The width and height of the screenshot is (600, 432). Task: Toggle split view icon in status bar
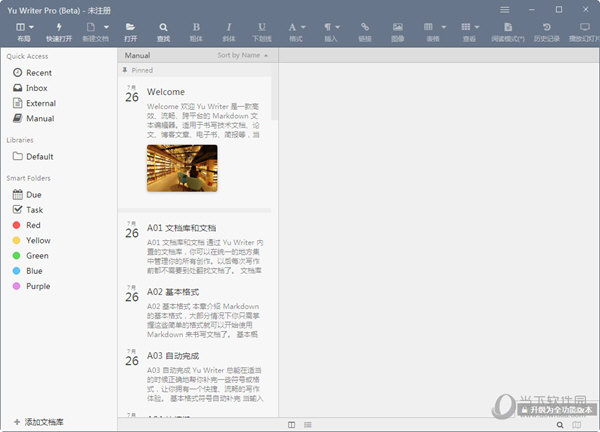click(292, 424)
